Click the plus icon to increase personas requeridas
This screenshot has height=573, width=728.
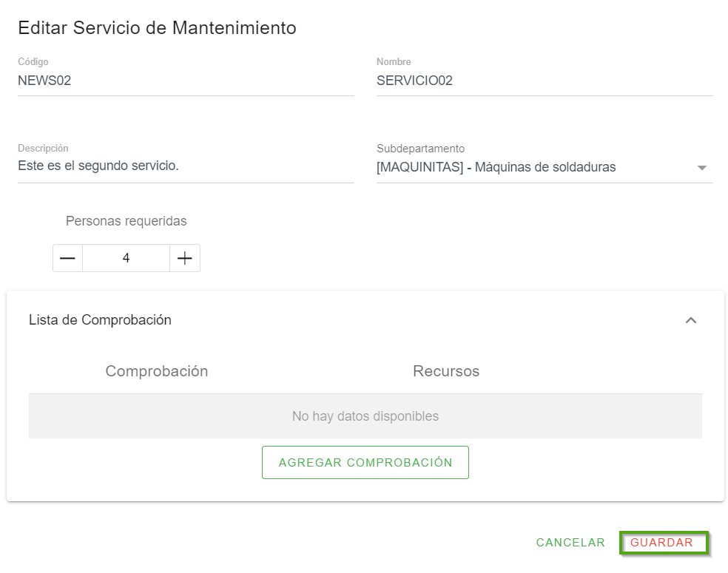click(x=185, y=258)
